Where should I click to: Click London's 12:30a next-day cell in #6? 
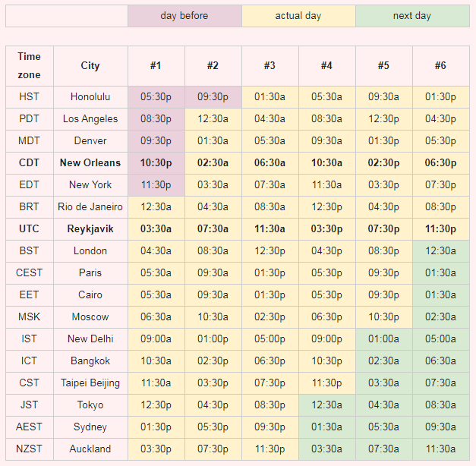(x=441, y=251)
